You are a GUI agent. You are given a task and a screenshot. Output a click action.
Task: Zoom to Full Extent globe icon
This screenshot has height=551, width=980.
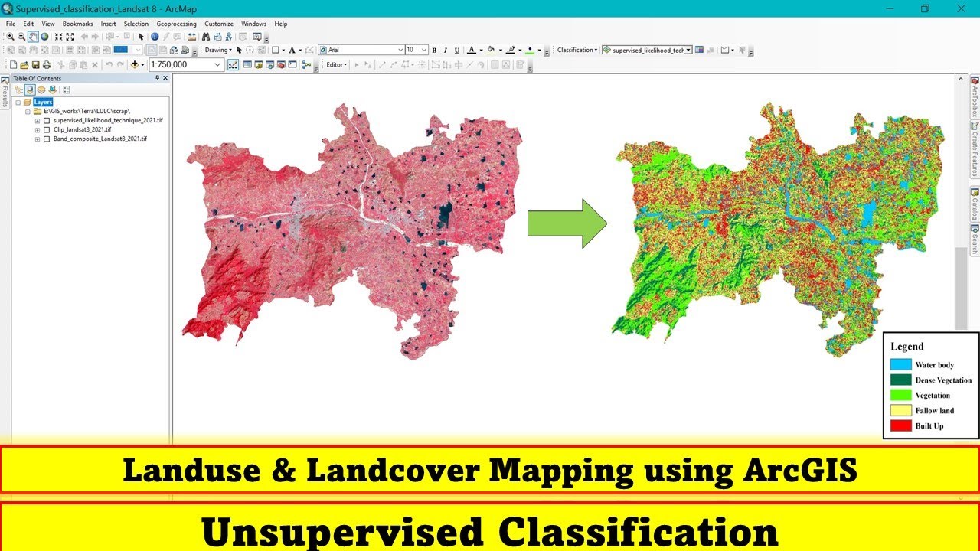coord(44,36)
